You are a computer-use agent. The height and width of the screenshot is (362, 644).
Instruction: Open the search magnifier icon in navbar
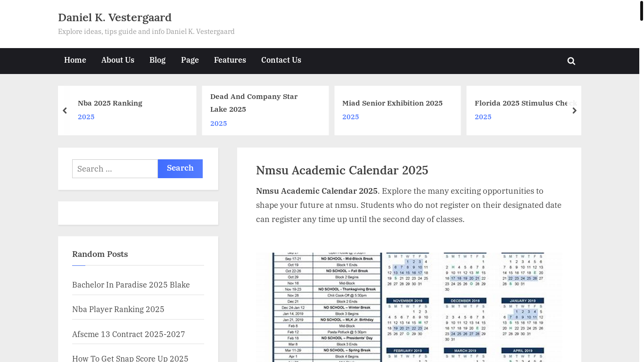pos(571,61)
